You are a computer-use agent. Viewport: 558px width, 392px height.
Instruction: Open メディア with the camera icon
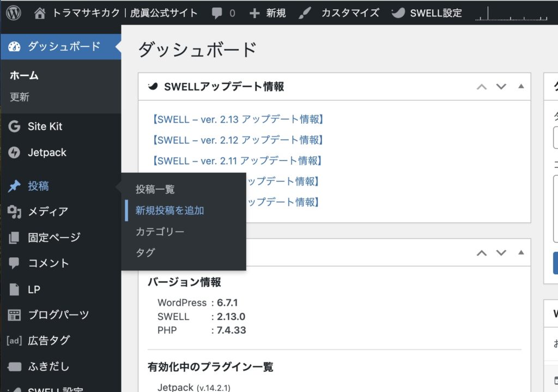(14, 211)
